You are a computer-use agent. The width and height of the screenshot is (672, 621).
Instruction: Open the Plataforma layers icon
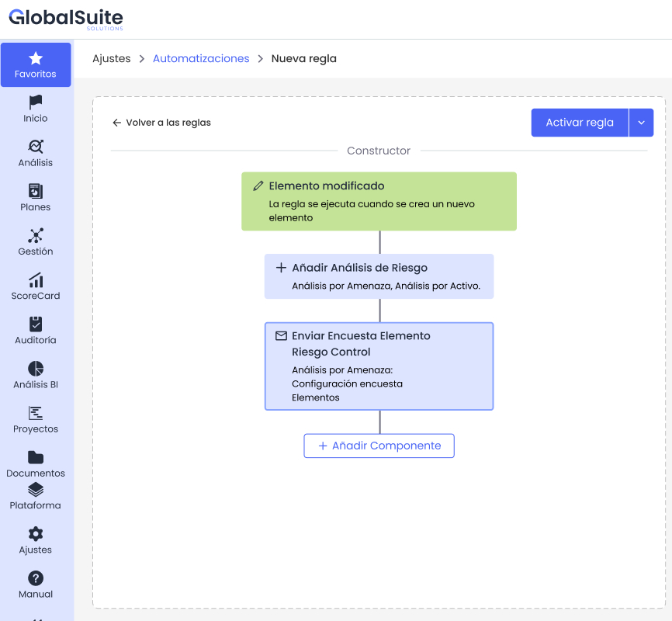pos(36,490)
